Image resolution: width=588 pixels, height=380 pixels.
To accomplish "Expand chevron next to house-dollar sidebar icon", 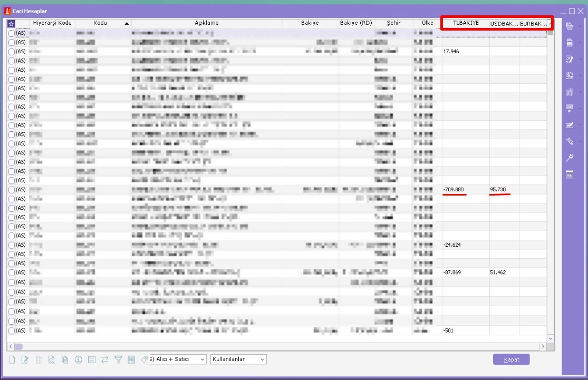I will pos(581,75).
